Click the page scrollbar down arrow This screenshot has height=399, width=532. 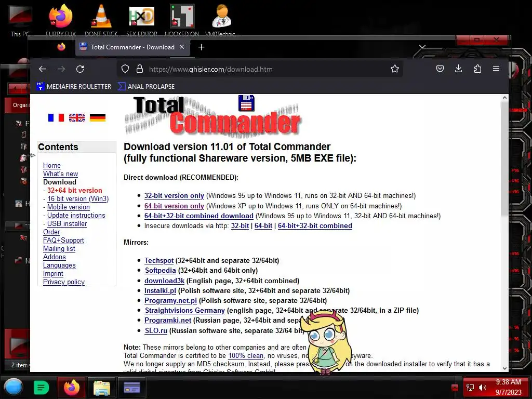(504, 368)
